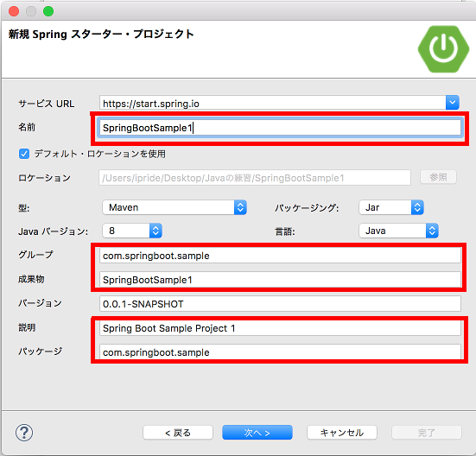This screenshot has width=476, height=456.
Task: Open the Maven type dropdown
Action: click(x=175, y=207)
